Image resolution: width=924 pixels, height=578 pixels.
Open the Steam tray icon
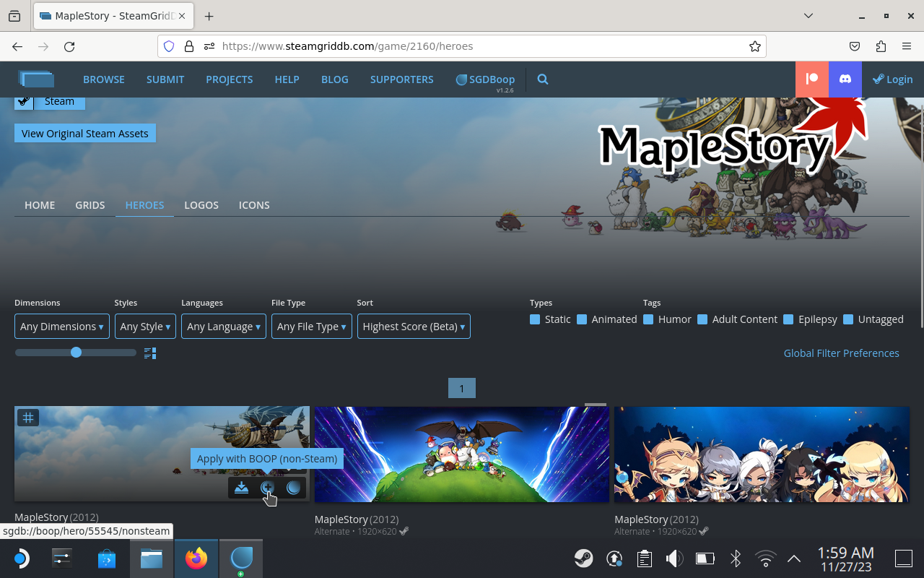(584, 558)
